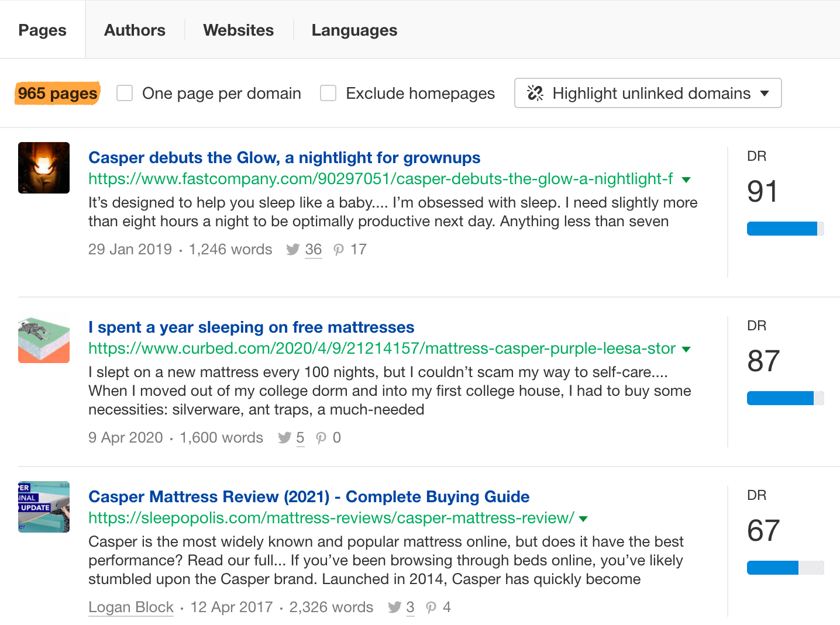Click the unlinked chain icon in highlight button
Image resolution: width=840 pixels, height=625 pixels.
pyautogui.click(x=535, y=94)
